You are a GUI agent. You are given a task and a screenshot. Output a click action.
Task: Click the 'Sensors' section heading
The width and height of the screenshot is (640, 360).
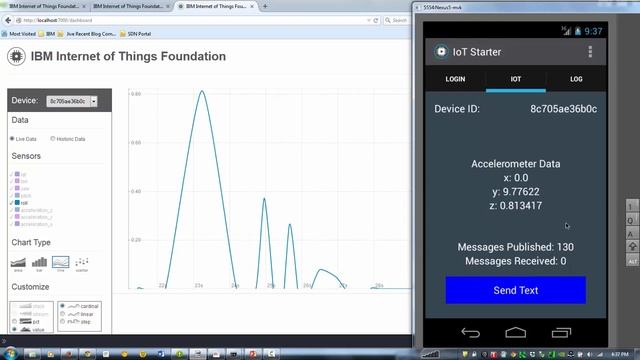tap(26, 156)
